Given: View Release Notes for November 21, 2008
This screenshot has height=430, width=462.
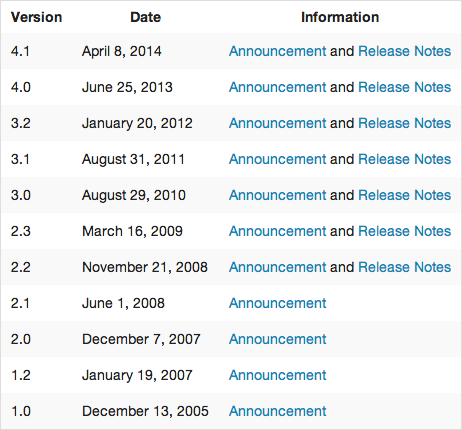Looking at the screenshot, I should [404, 267].
